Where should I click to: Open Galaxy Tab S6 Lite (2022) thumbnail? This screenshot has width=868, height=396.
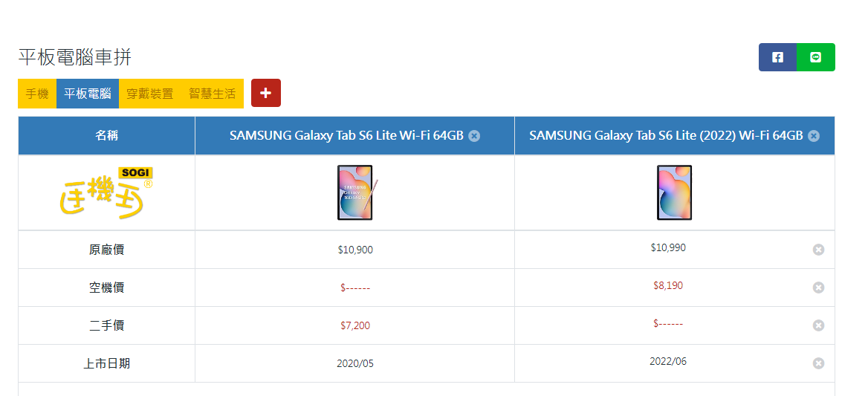point(674,192)
